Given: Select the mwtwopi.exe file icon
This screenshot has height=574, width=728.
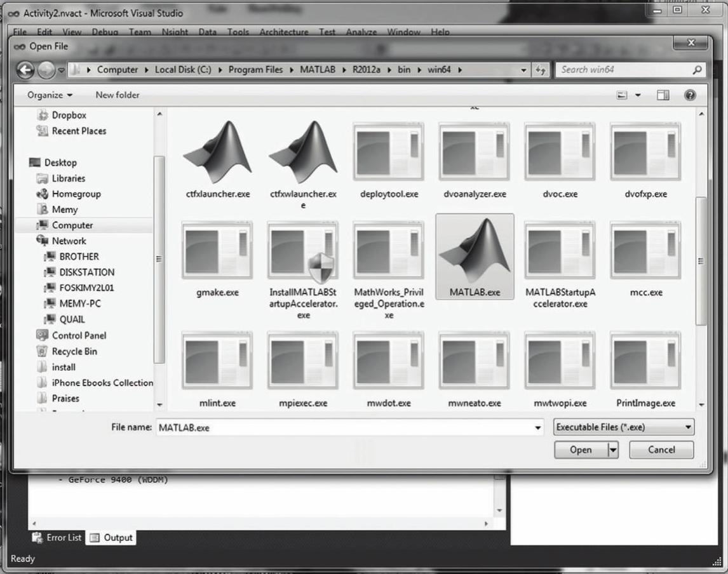Looking at the screenshot, I should (x=560, y=361).
